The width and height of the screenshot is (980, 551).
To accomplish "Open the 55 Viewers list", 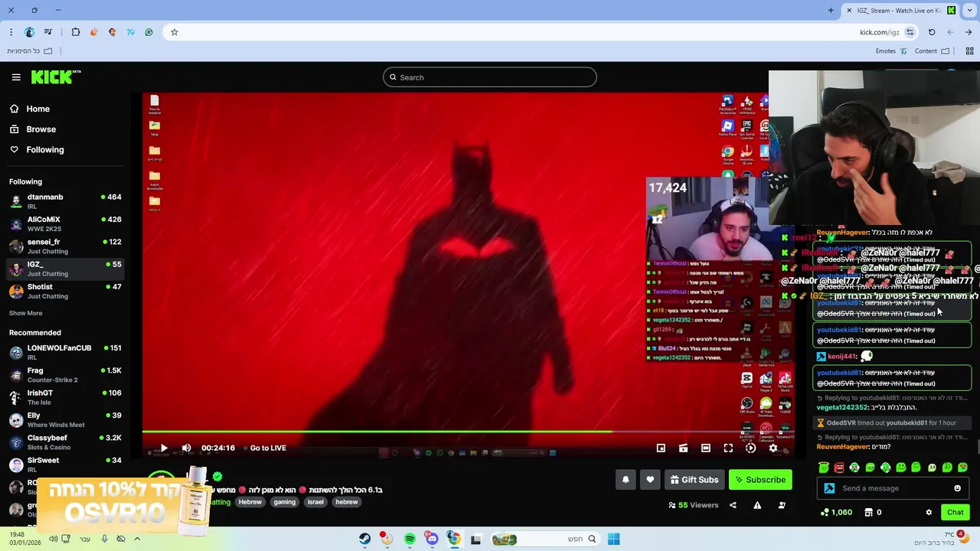I will tap(693, 505).
